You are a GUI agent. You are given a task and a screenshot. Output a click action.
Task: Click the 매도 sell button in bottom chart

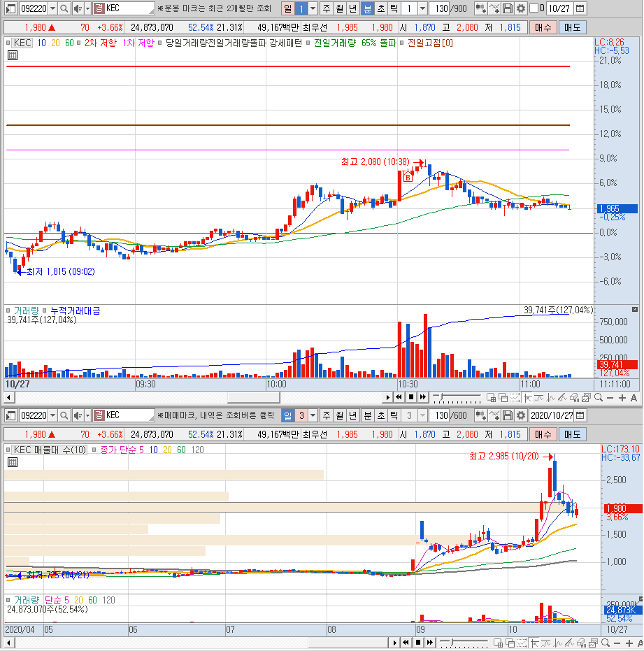pyautogui.click(x=572, y=434)
